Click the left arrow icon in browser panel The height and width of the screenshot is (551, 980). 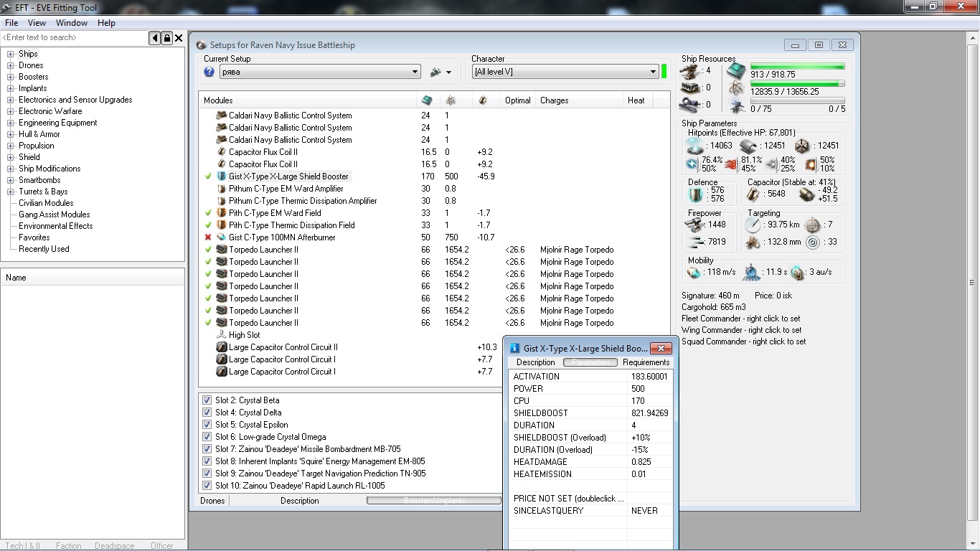[x=155, y=38]
